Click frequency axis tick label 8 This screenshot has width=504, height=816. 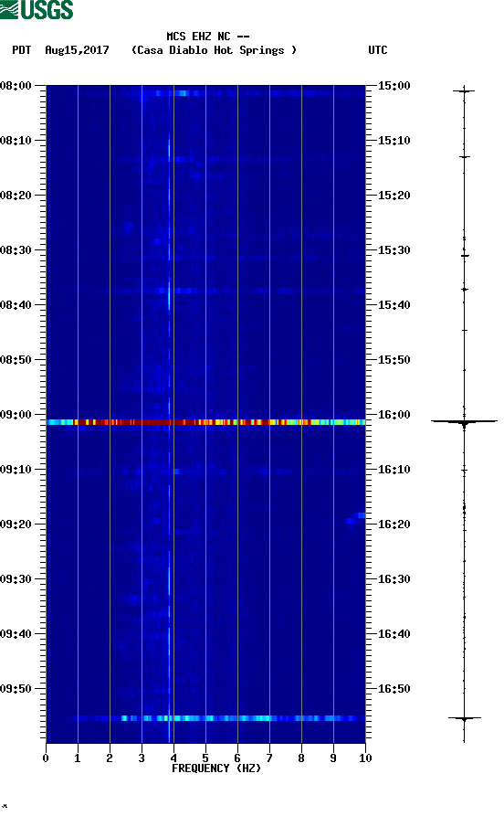[x=301, y=758]
